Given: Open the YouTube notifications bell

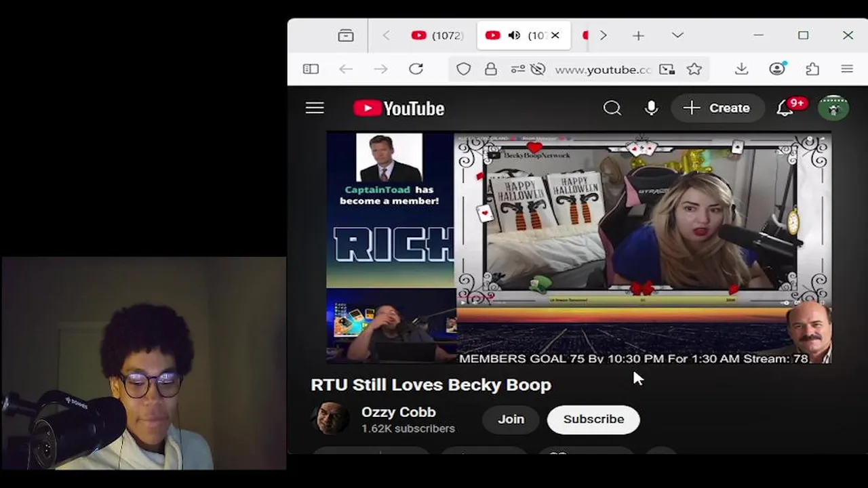Looking at the screenshot, I should pos(785,108).
